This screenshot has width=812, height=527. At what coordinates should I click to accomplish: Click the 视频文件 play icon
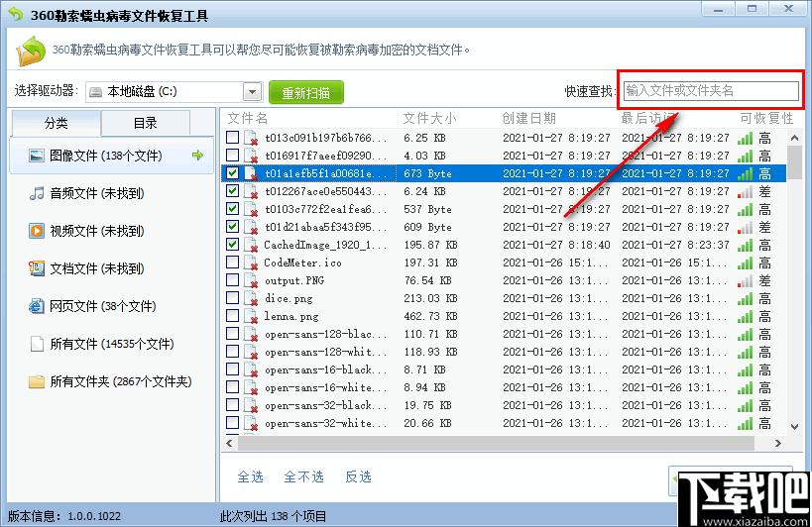(x=37, y=231)
